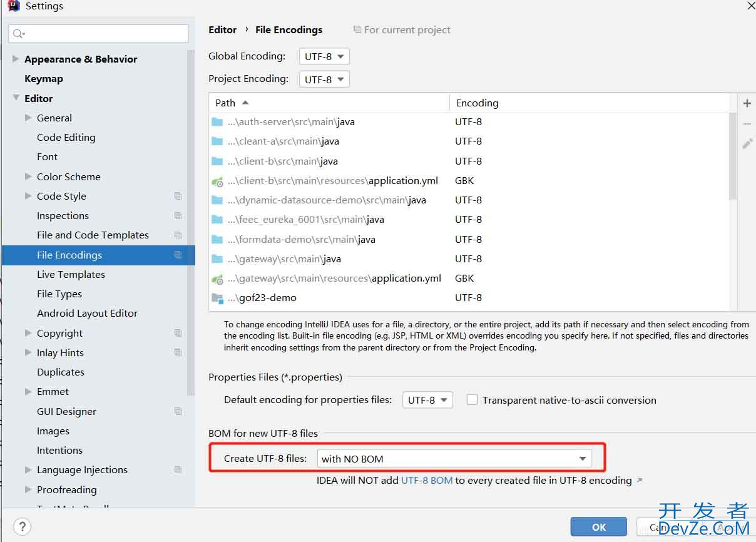
Task: Select Code Editing settings page
Action: [x=66, y=138]
